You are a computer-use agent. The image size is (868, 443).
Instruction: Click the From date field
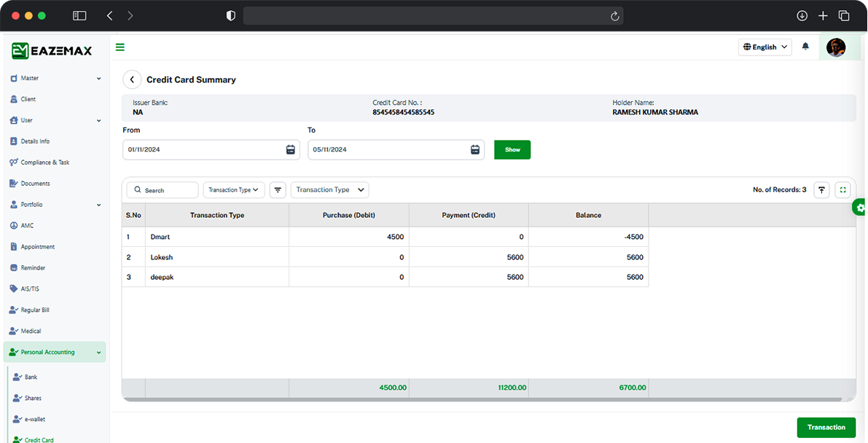pyautogui.click(x=211, y=149)
